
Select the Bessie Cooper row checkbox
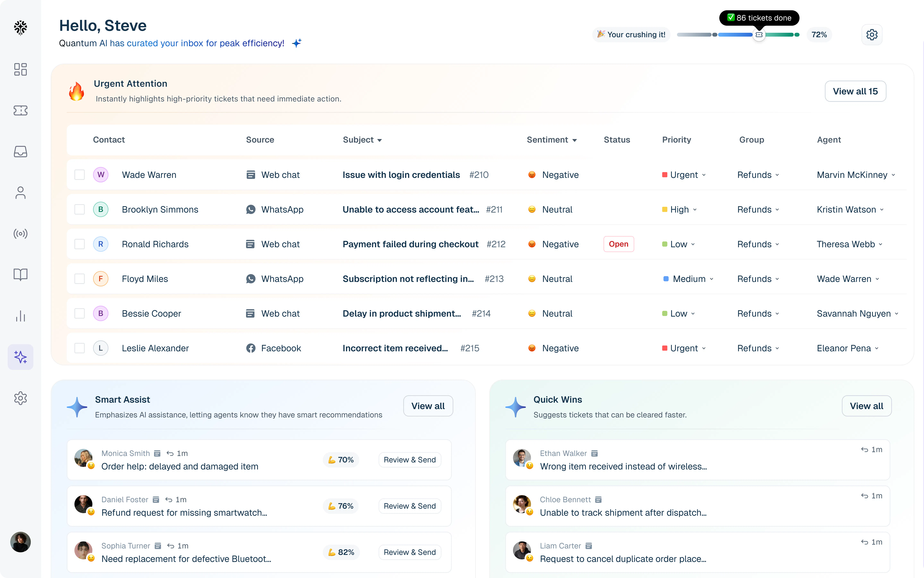(79, 313)
